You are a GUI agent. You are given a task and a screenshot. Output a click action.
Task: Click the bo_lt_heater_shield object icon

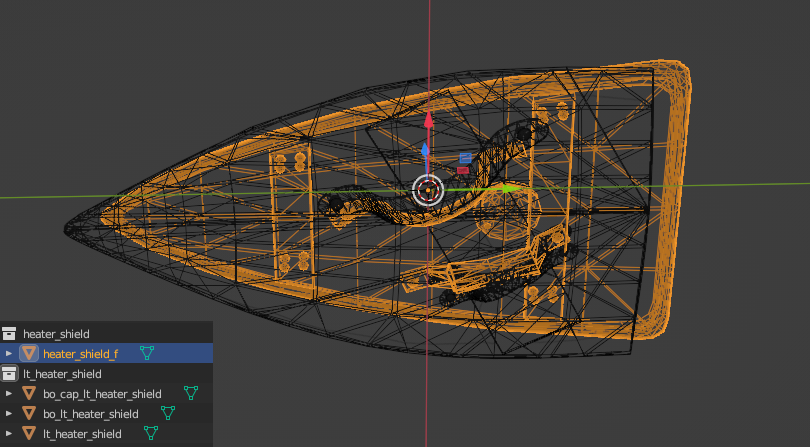click(29, 413)
